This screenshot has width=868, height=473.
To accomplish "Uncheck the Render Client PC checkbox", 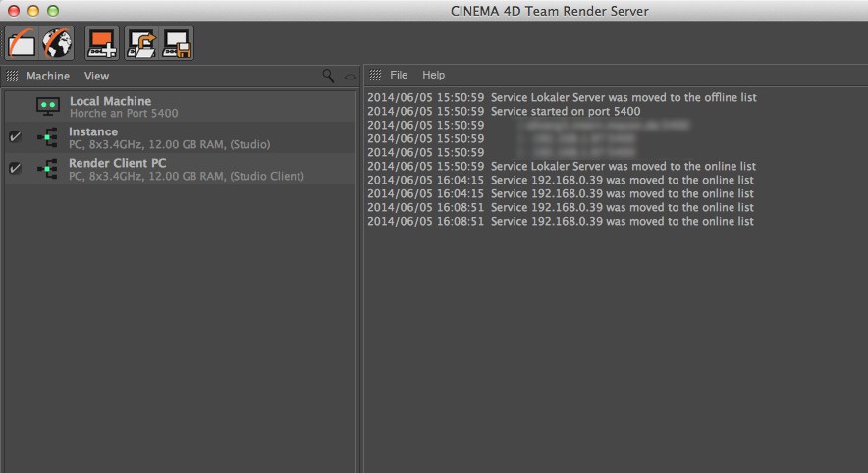I will [x=15, y=168].
